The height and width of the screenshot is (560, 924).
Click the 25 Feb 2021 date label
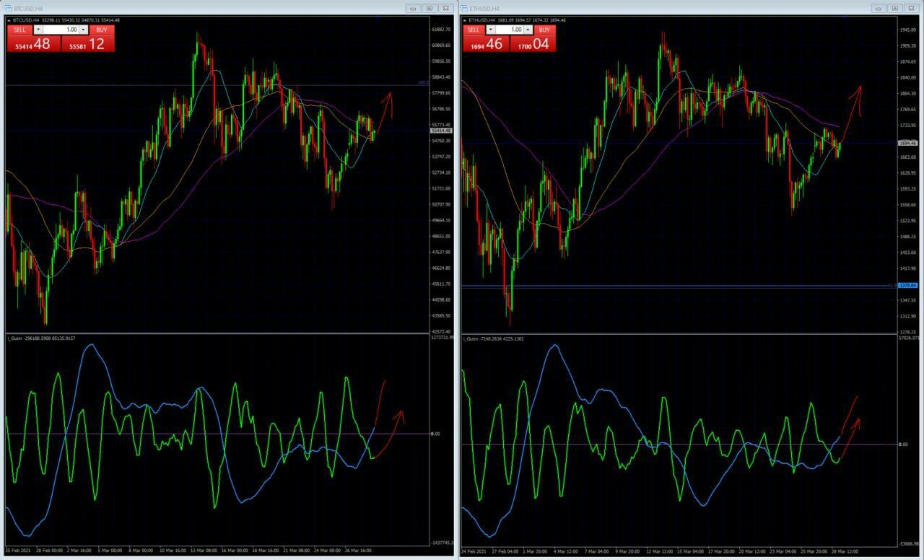[19, 551]
